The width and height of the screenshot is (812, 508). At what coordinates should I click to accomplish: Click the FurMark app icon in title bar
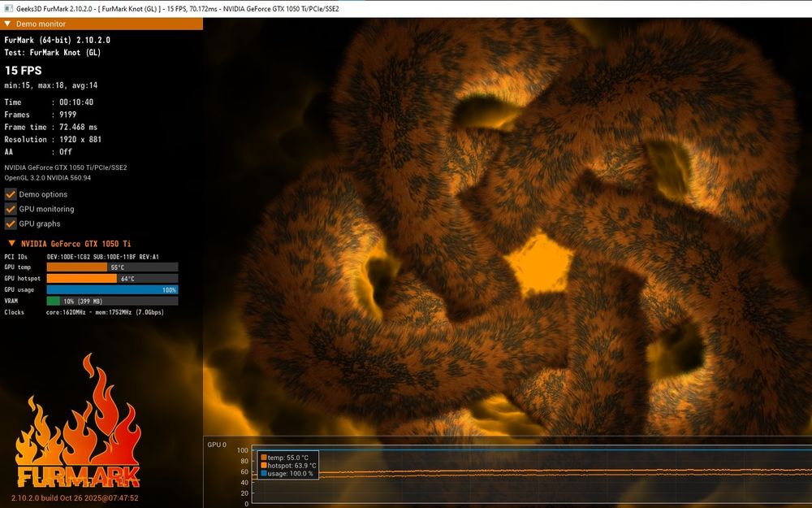click(x=8, y=8)
